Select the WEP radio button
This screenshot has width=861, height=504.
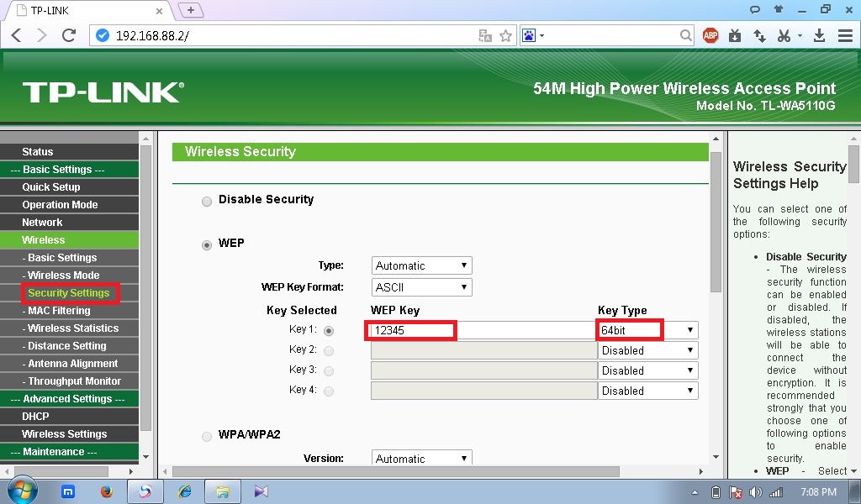(x=207, y=244)
